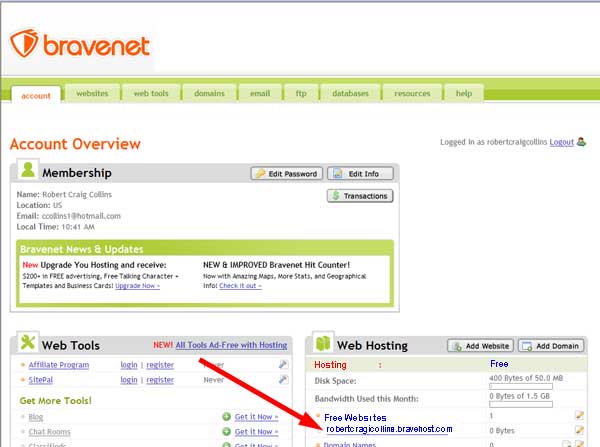The height and width of the screenshot is (447, 600).
Task: Click register in SitePal row
Action: [x=160, y=380]
